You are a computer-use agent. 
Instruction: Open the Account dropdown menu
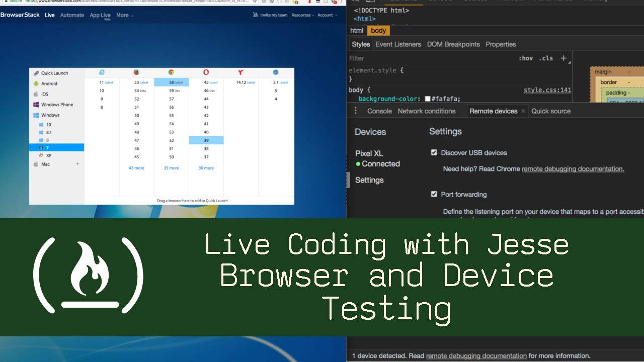327,15
